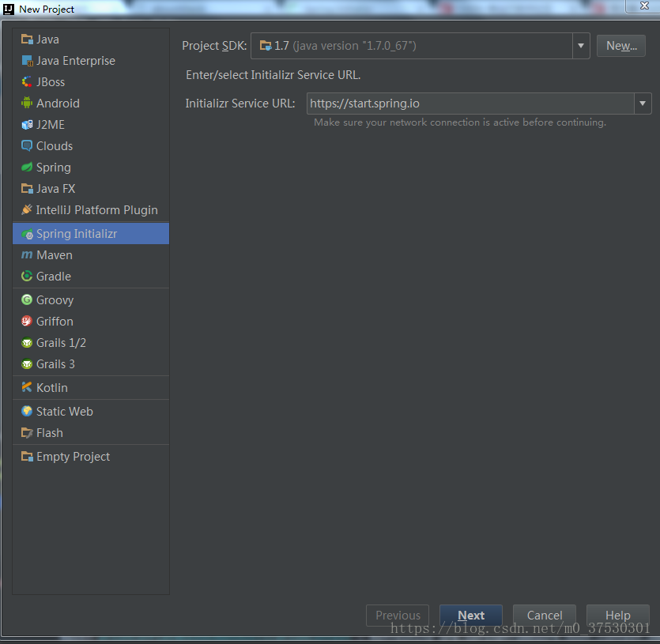Click 'Initializr Service URL:' label
Screen dimensions: 660x644
[240, 104]
